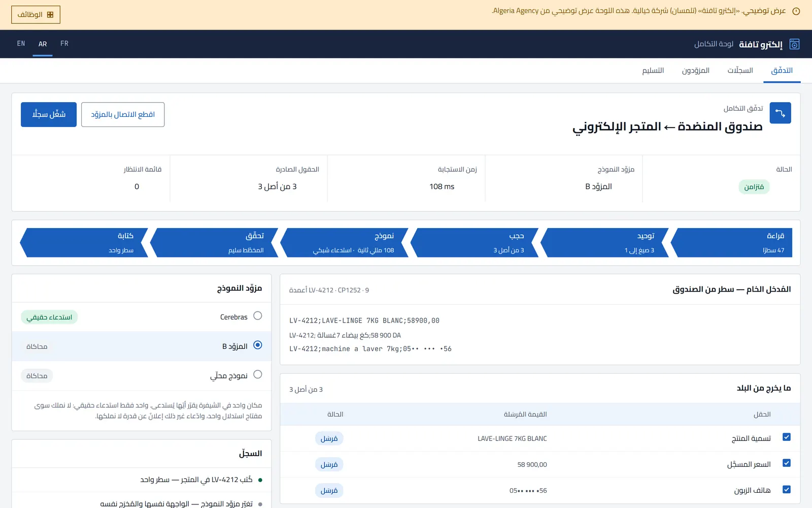Click the مُرسَل status for السعر المسجّل
The height and width of the screenshot is (508, 812).
(x=329, y=464)
